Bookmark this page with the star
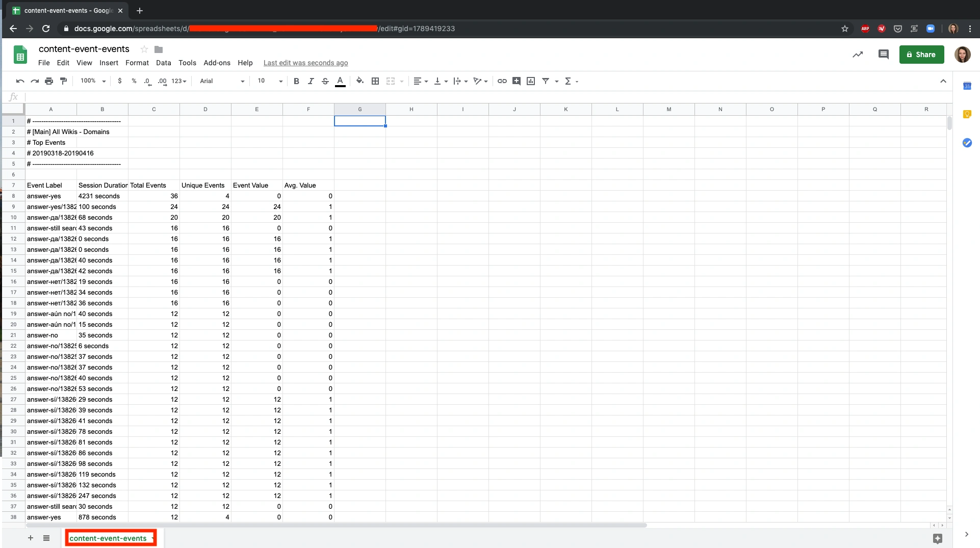Screen dimensions: 980x548 845,29
